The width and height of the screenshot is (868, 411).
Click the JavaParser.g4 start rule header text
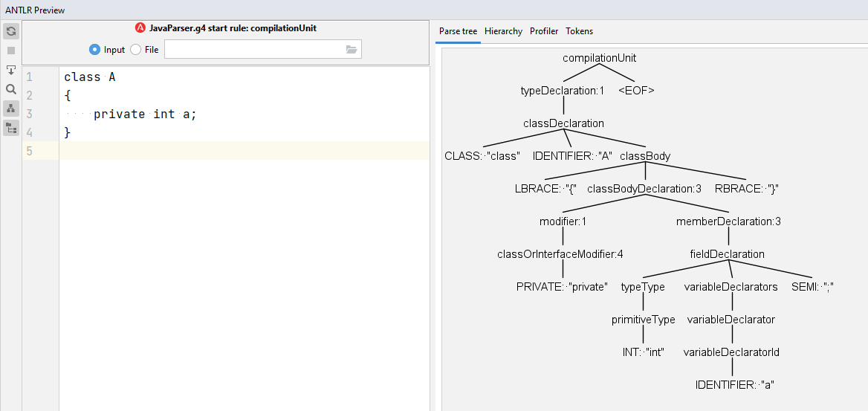[x=233, y=27]
